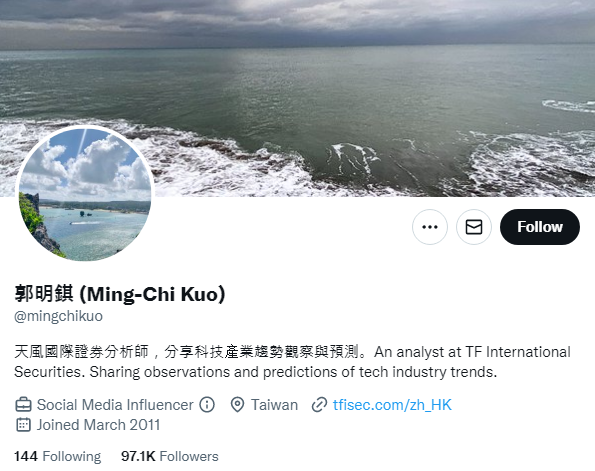Click the calendar joined-date icon
The image size is (595, 471).
(x=23, y=425)
